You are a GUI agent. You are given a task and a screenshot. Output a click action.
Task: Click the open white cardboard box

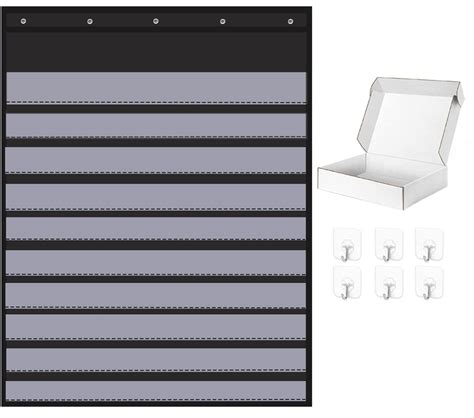click(x=391, y=143)
